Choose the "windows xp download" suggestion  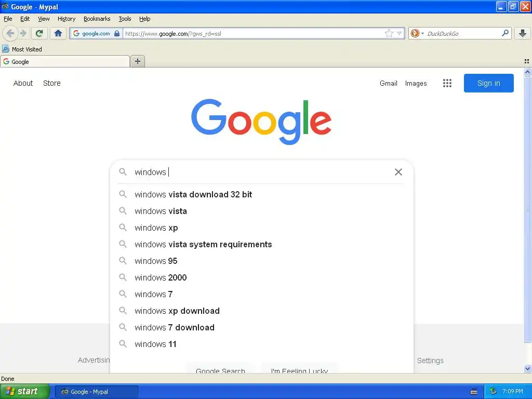coord(262,311)
